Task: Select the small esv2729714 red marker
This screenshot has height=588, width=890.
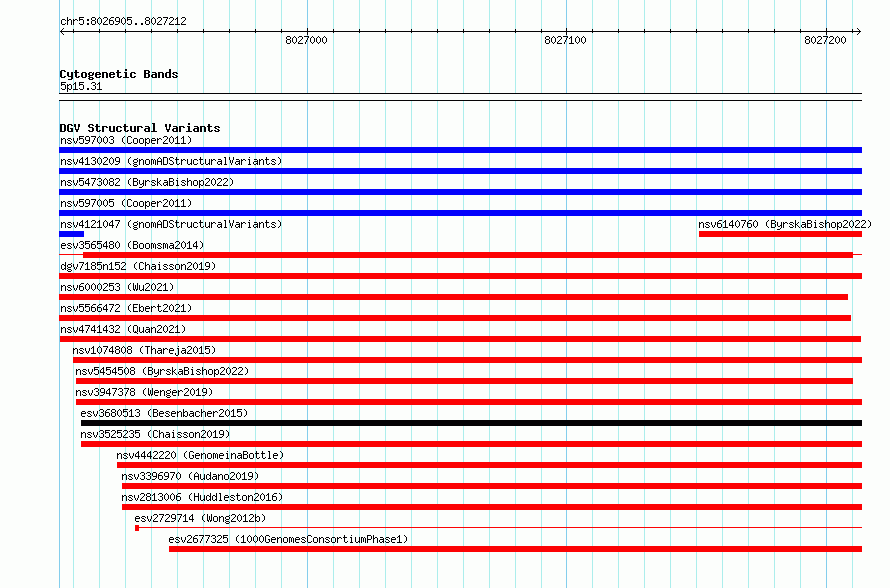Action: (x=137, y=528)
